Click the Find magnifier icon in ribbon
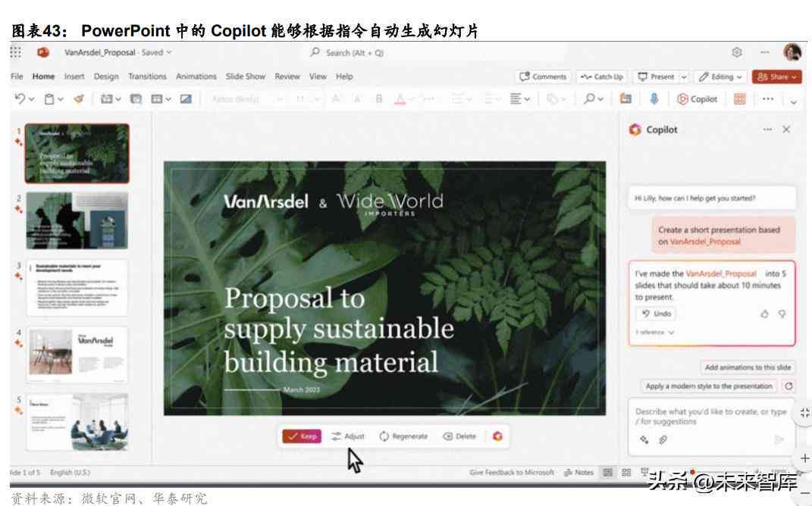 589,98
